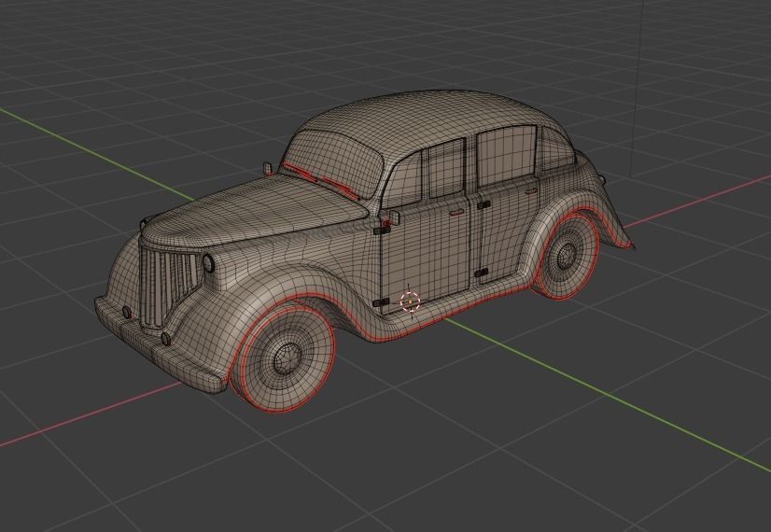
Task: Select the front door window
Action: click(x=446, y=168)
